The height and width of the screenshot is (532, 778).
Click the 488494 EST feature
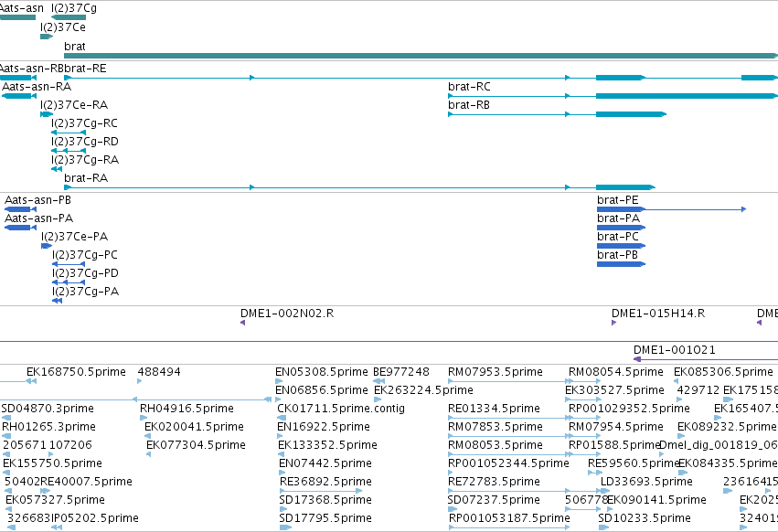tap(140, 381)
